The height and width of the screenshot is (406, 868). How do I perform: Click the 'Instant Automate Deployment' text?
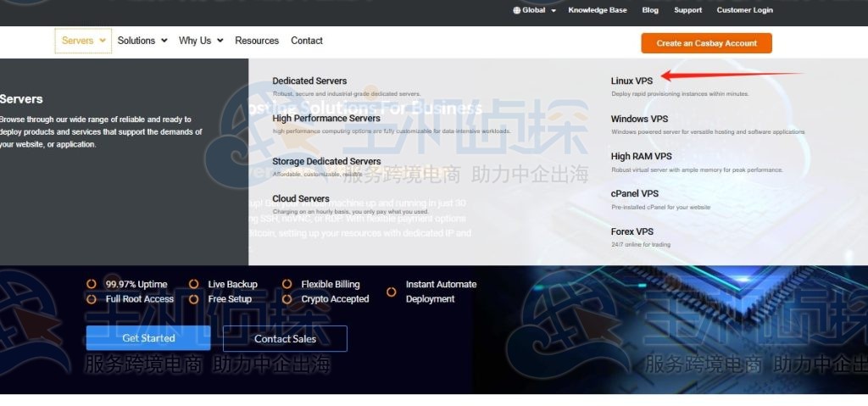tap(441, 292)
